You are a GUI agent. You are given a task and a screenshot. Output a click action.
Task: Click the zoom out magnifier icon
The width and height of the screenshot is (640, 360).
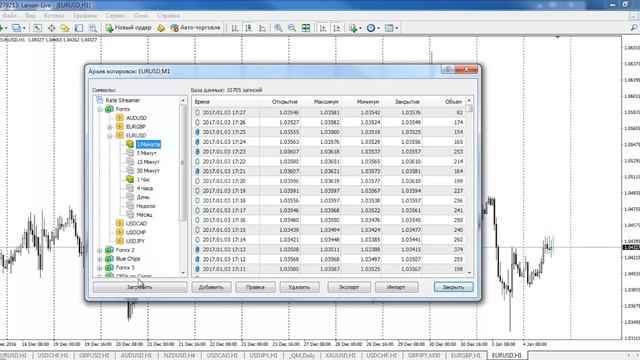click(292, 28)
